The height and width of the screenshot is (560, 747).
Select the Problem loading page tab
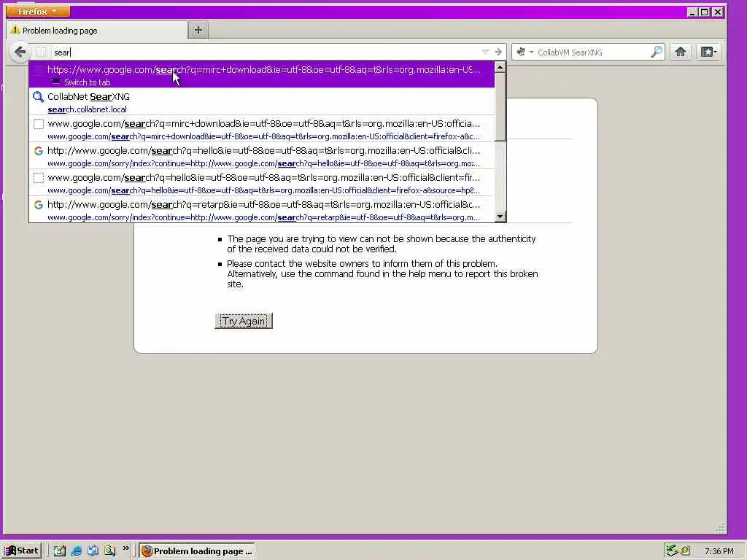(97, 31)
